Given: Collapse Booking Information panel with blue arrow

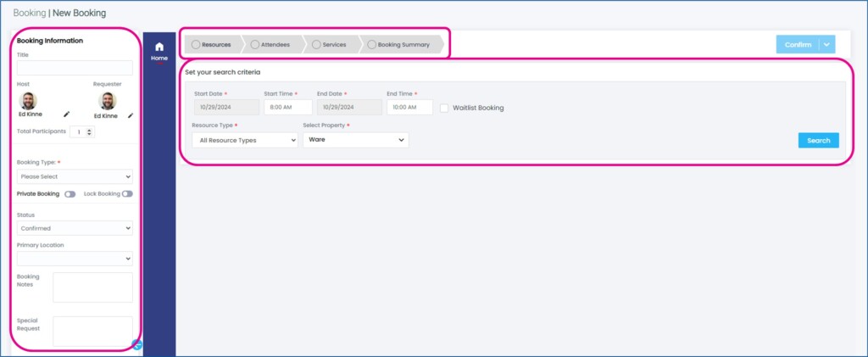Looking at the screenshot, I should pyautogui.click(x=138, y=345).
